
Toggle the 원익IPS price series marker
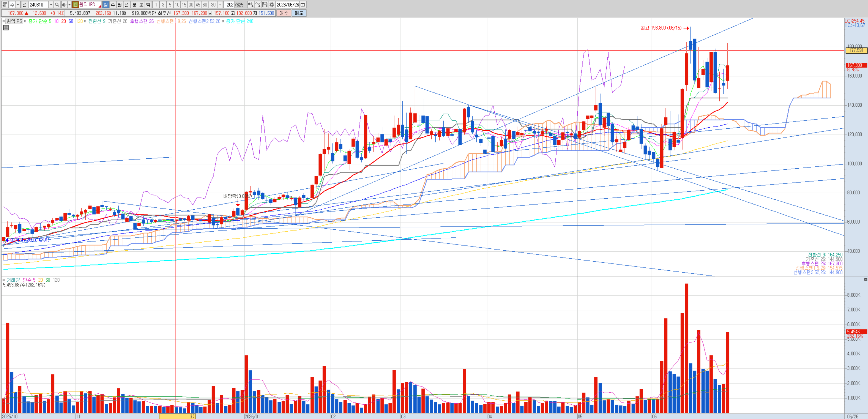[x=4, y=21]
